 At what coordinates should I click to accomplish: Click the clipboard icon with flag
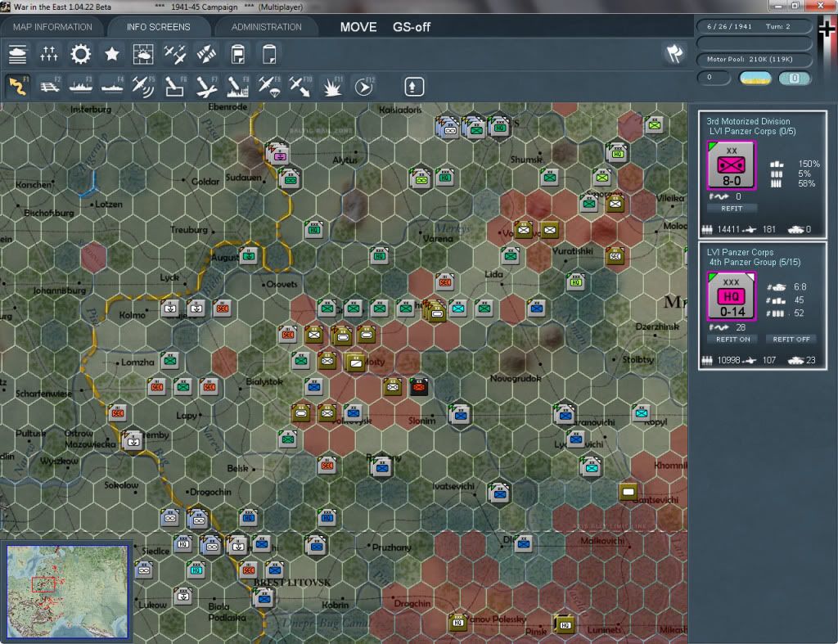[238, 54]
